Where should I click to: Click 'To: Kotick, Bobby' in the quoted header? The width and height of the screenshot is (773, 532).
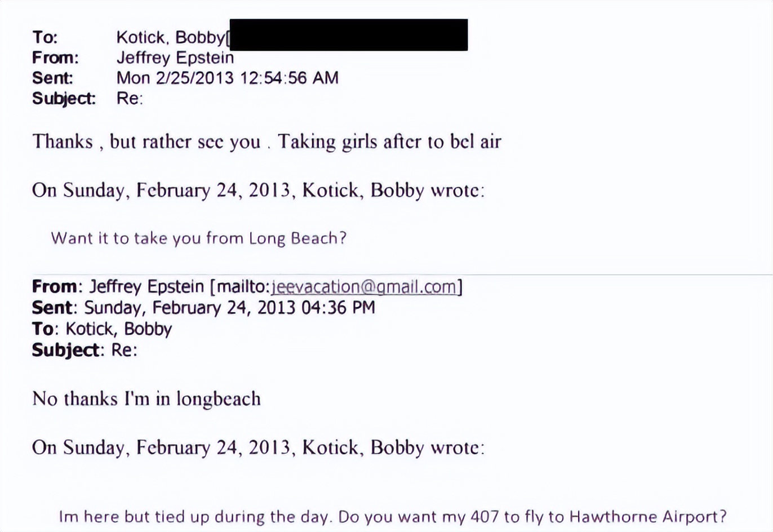102,329
